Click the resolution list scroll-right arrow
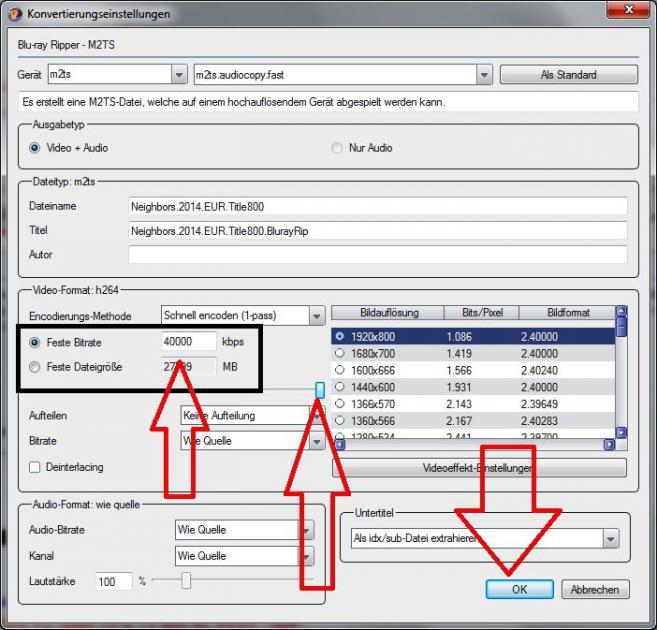This screenshot has height=630, width=657. 610,444
